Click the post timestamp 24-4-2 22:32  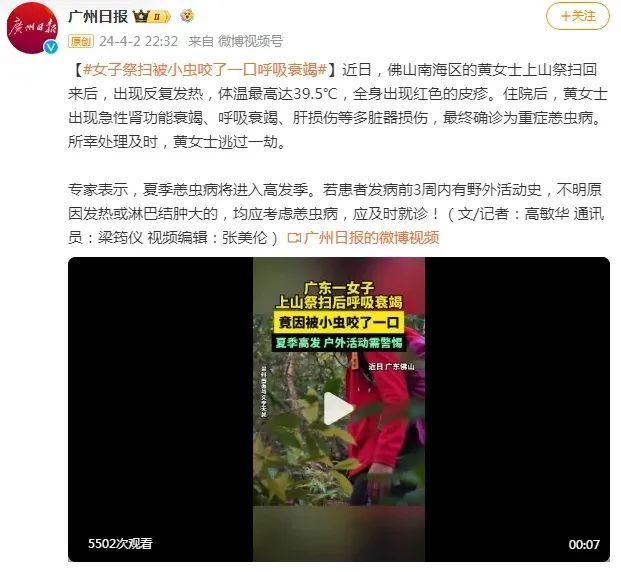[139, 41]
